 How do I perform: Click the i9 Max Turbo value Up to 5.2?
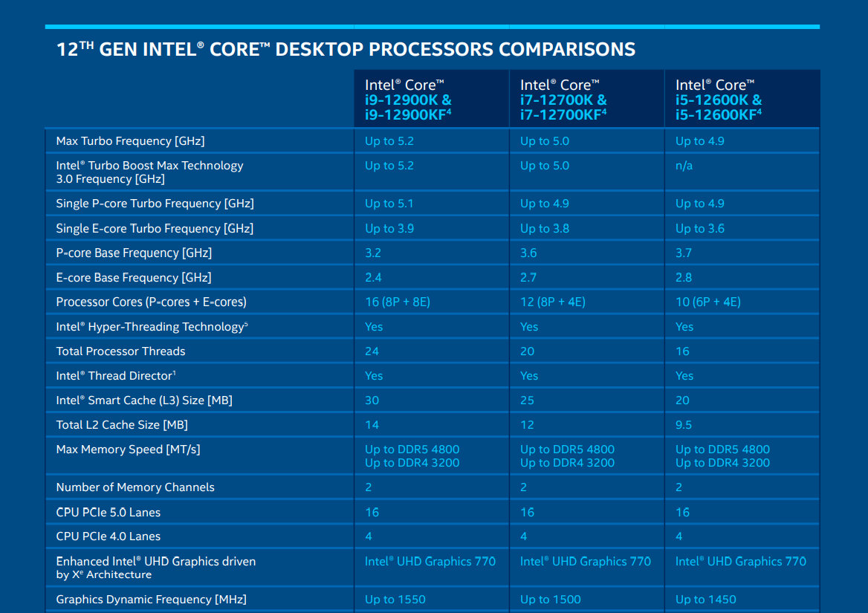point(389,141)
